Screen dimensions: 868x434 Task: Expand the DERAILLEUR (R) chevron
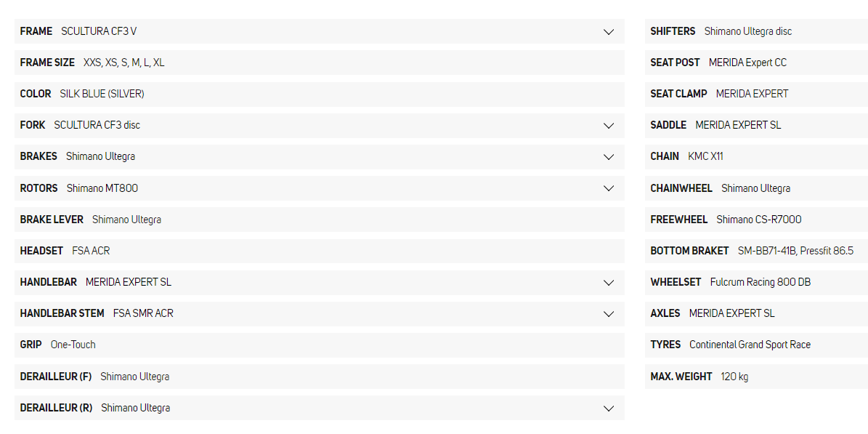(609, 408)
